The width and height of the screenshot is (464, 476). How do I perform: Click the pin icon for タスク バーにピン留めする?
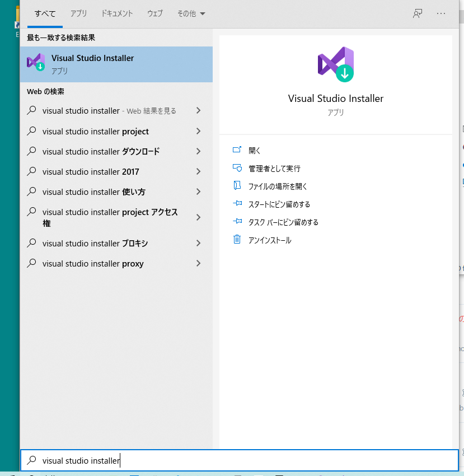click(x=237, y=222)
